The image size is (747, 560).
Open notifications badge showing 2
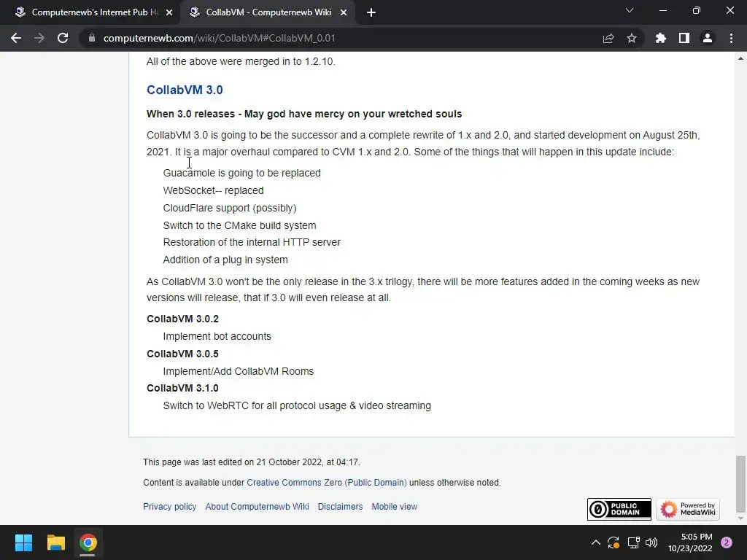point(727,542)
